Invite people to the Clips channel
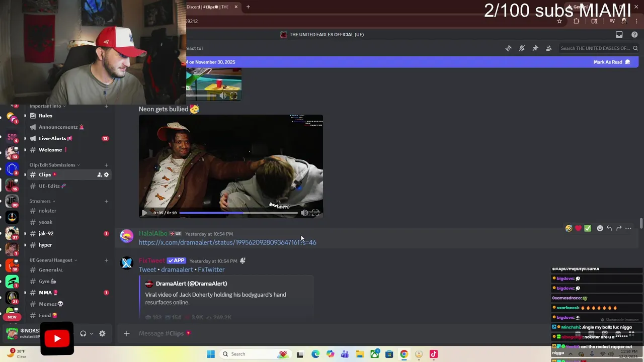The image size is (644, 362). pyautogui.click(x=99, y=174)
